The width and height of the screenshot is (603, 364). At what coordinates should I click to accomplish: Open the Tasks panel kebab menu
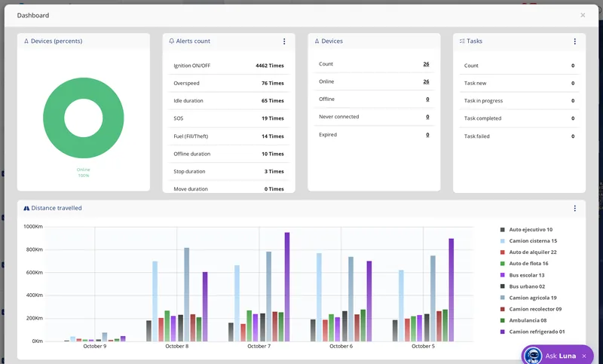point(574,41)
